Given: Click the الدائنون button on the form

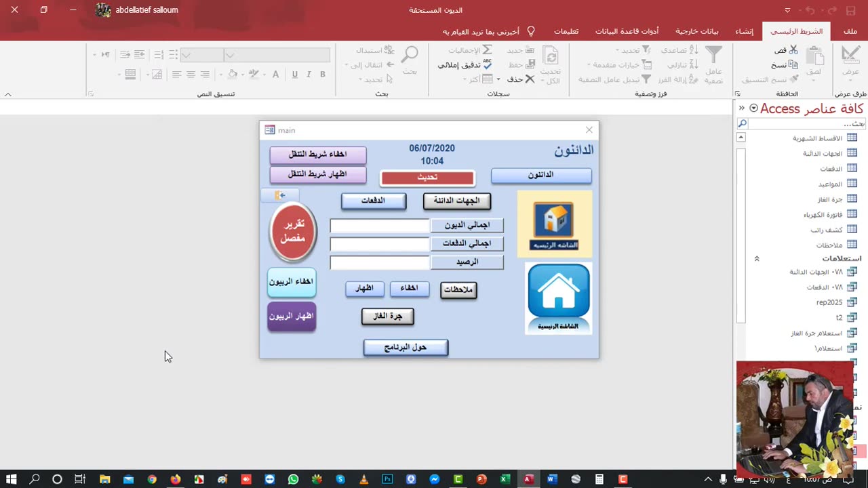Looking at the screenshot, I should pyautogui.click(x=541, y=176).
